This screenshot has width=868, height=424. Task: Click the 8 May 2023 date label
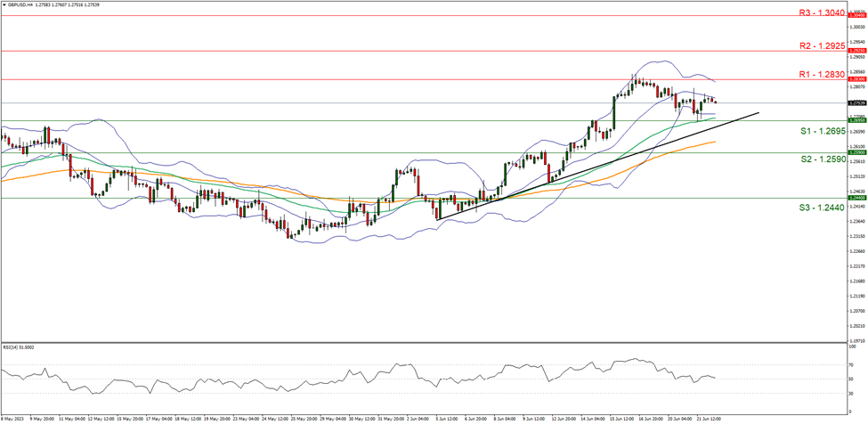pyautogui.click(x=11, y=417)
